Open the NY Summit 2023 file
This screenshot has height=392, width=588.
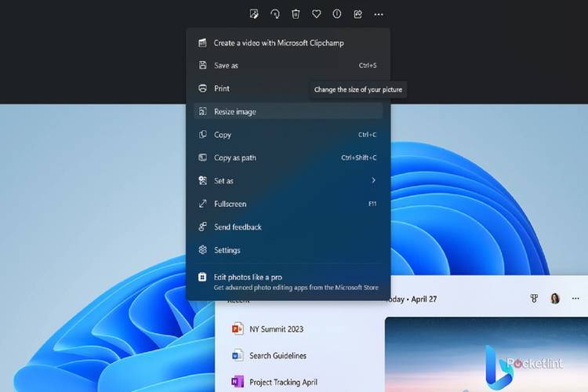277,329
